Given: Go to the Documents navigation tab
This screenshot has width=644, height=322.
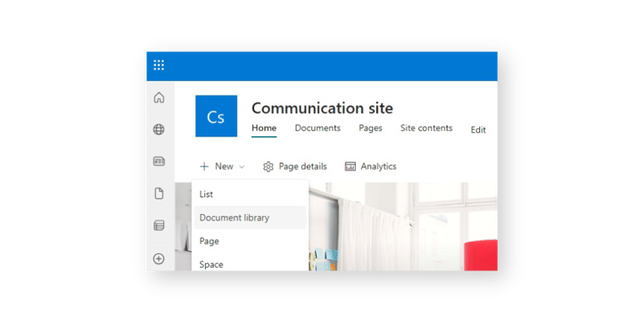Looking at the screenshot, I should coord(318,128).
